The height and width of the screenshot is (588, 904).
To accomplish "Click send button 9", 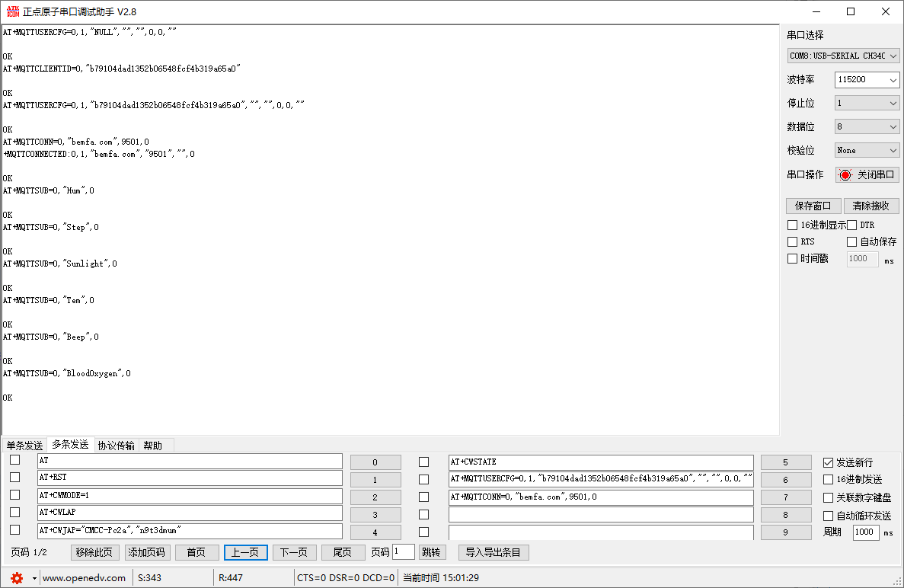I will click(x=786, y=532).
